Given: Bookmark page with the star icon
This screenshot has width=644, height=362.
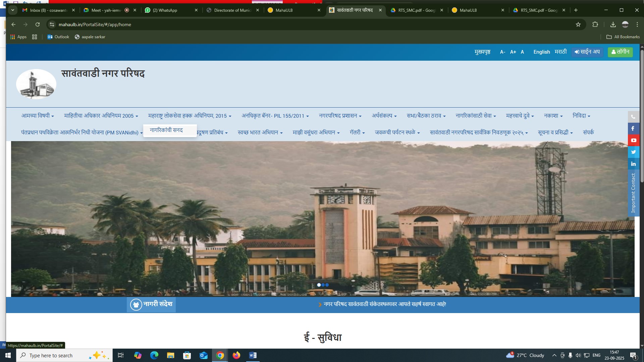Looking at the screenshot, I should click(578, 24).
